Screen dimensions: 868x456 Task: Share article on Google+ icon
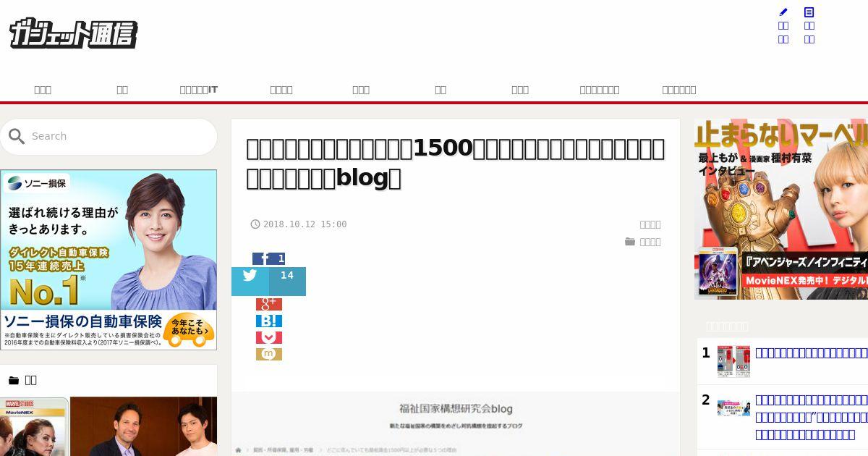268,304
